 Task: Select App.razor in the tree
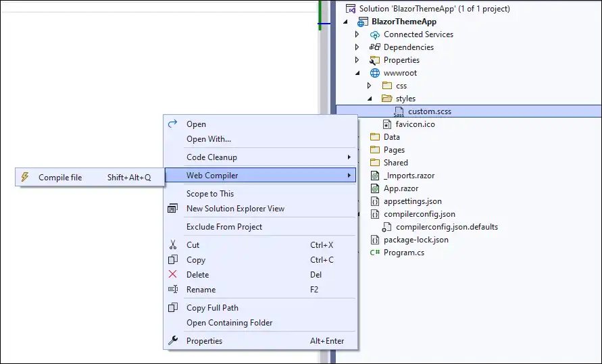[401, 188]
